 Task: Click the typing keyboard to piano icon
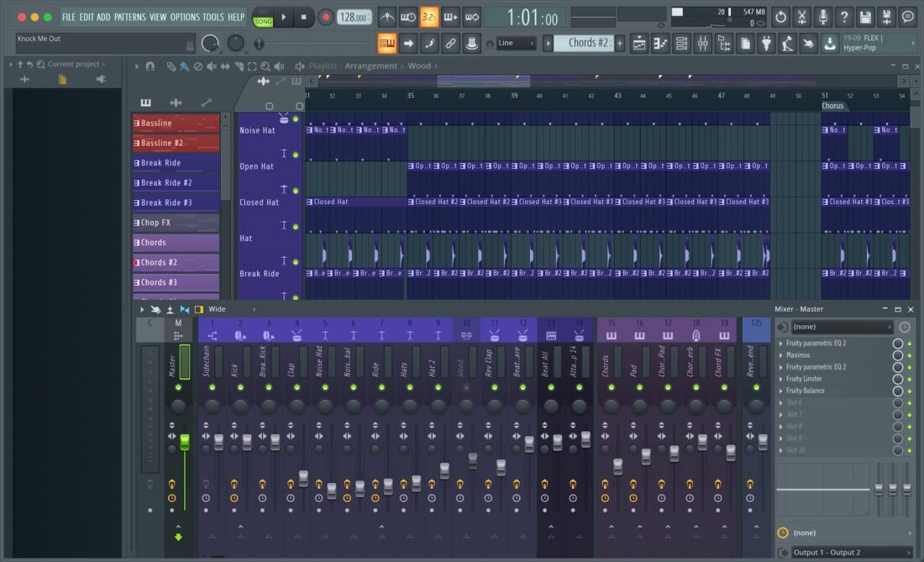[386, 43]
